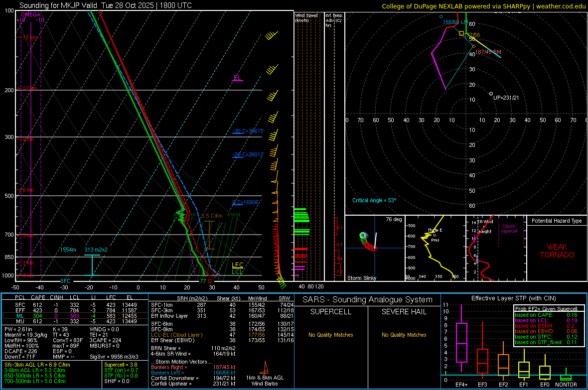Click the 'Critical Angle = 53°' text
The height and width of the screenshot is (390, 588).
pos(374,200)
